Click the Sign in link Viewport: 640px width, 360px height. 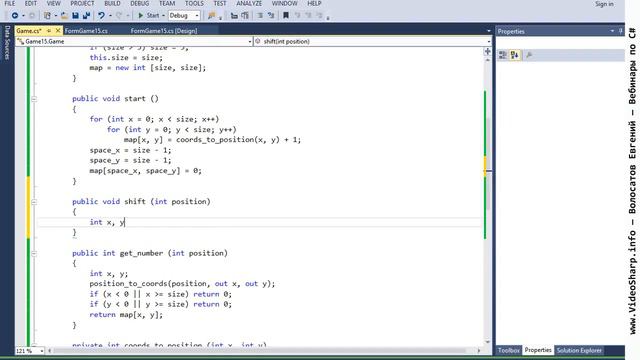(x=604, y=4)
